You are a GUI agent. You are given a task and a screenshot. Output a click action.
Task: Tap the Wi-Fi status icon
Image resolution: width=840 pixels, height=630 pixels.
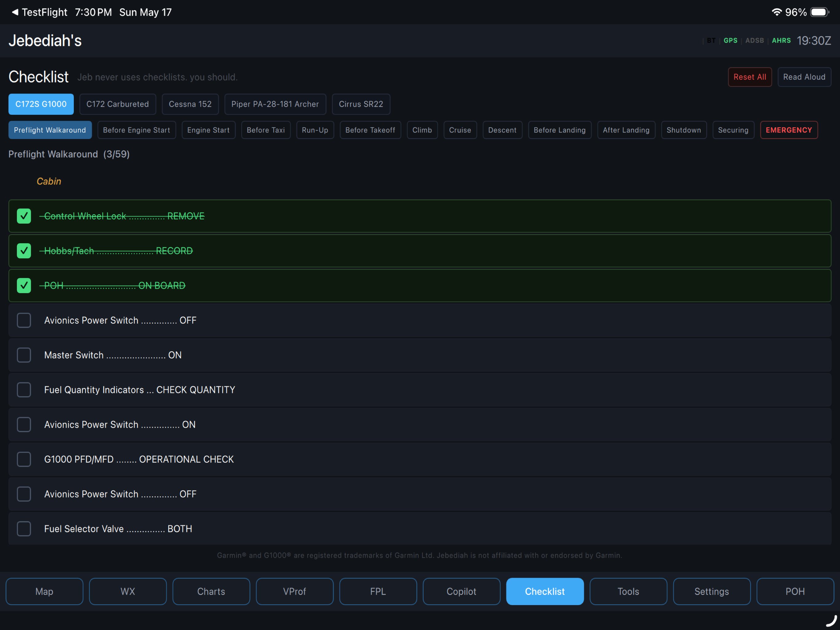[x=777, y=12]
